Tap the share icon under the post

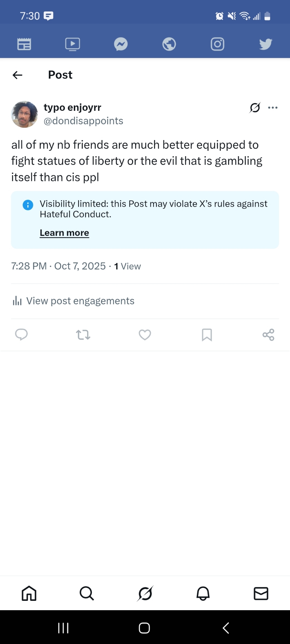(x=268, y=335)
